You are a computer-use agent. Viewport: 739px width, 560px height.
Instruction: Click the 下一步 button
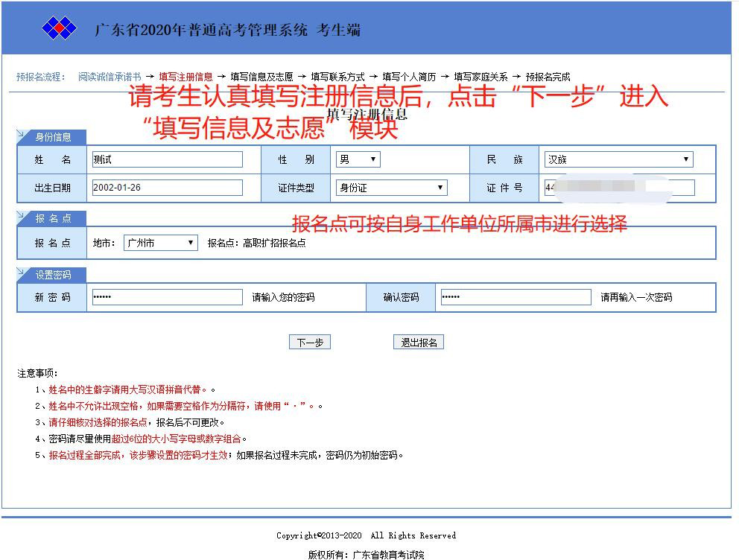(x=309, y=343)
